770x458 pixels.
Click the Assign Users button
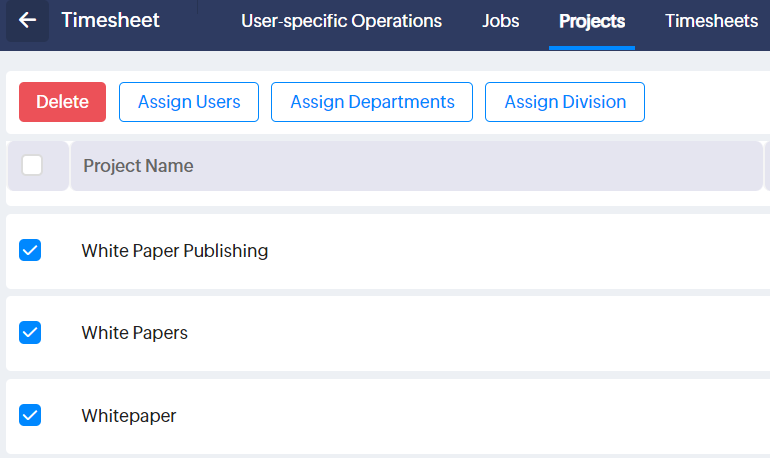[x=189, y=102]
